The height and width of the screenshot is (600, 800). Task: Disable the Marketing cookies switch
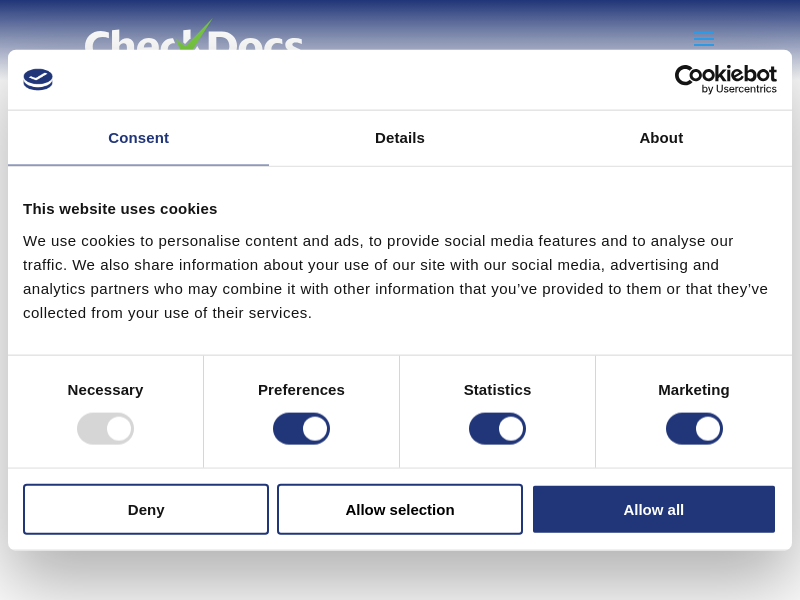click(694, 429)
